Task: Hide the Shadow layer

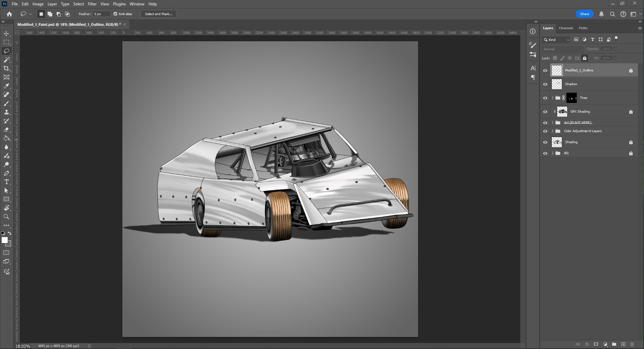Action: [x=545, y=84]
